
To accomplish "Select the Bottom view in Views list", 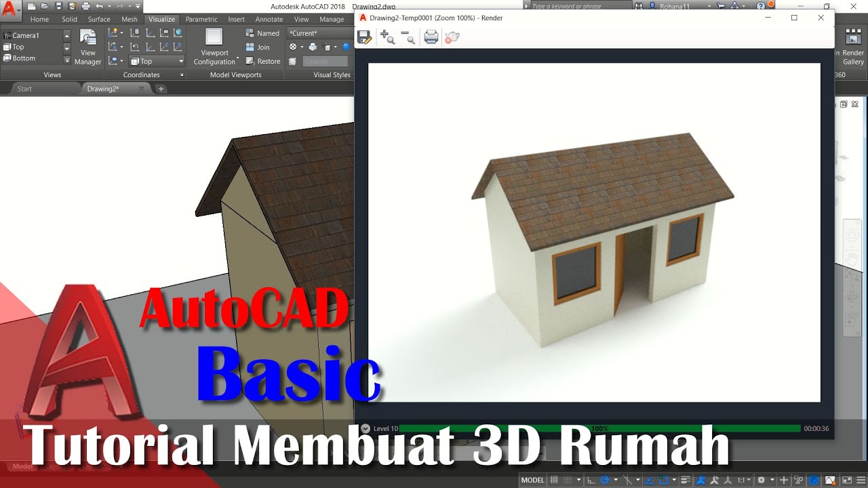I will click(32, 58).
